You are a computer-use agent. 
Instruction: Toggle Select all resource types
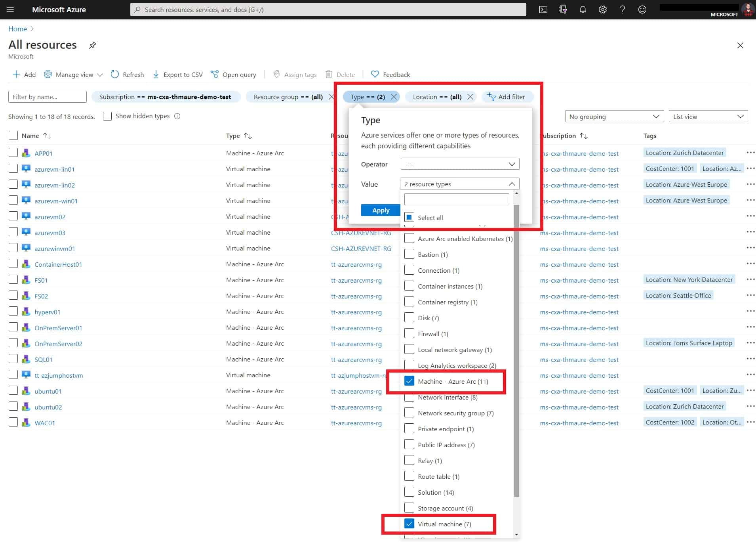(409, 217)
